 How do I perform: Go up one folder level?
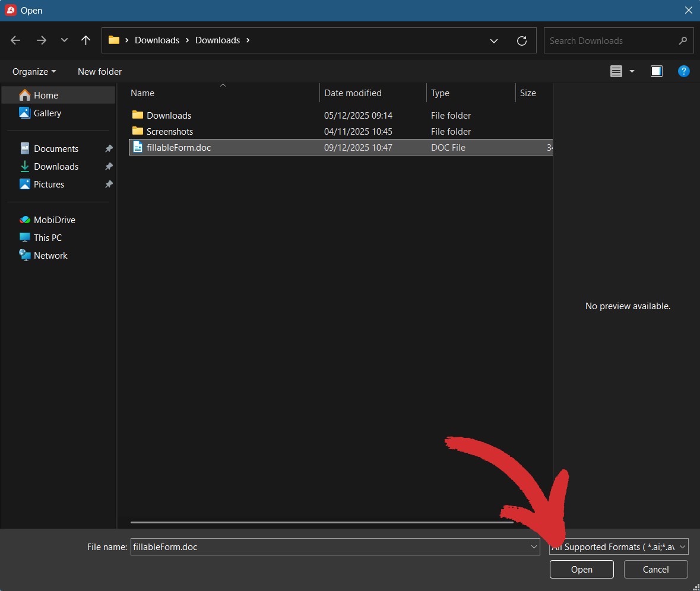point(85,40)
